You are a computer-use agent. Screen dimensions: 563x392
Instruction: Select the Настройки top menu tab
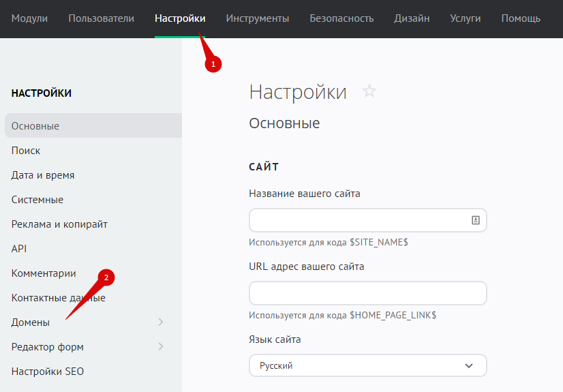click(180, 18)
